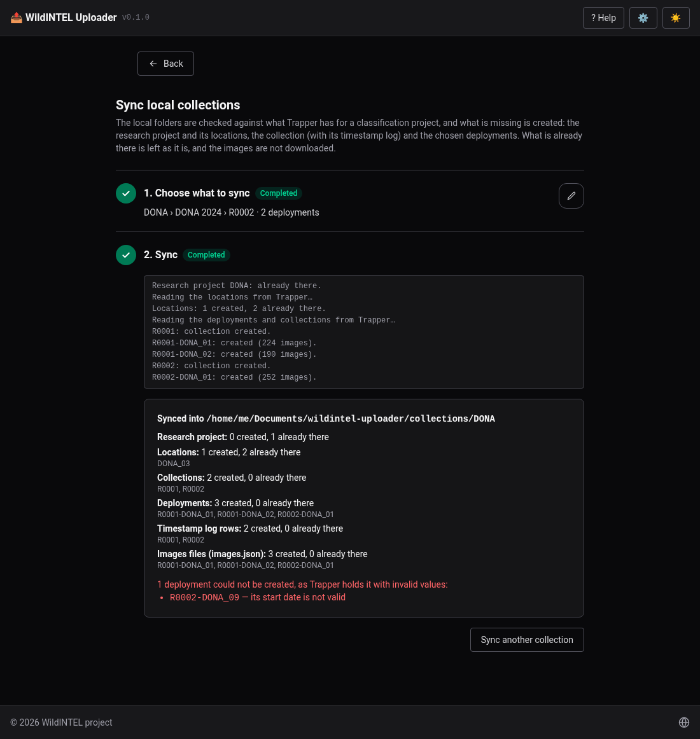The image size is (700, 739).
Task: Click 'Deployments: 3 created, 0 already there'
Action: [x=235, y=503]
